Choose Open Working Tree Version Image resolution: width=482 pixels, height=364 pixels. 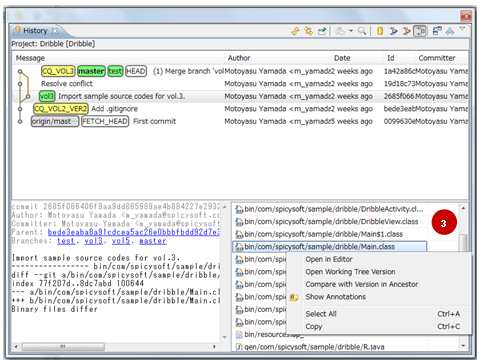(379, 272)
